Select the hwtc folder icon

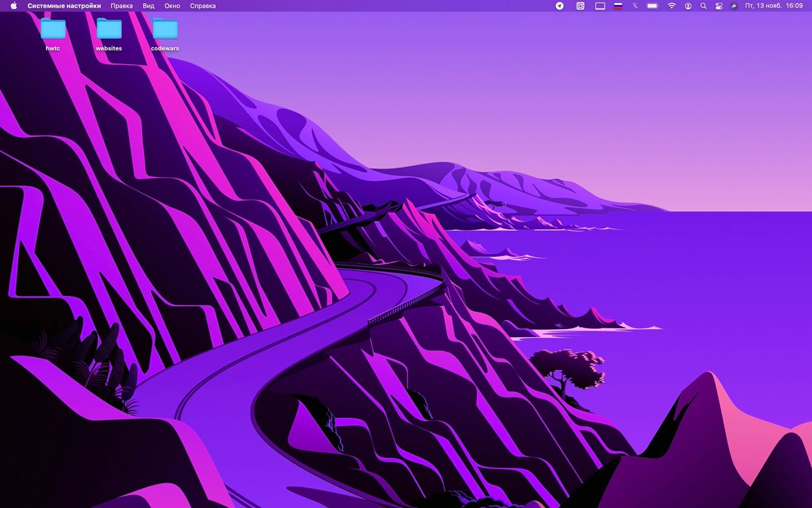pyautogui.click(x=53, y=29)
